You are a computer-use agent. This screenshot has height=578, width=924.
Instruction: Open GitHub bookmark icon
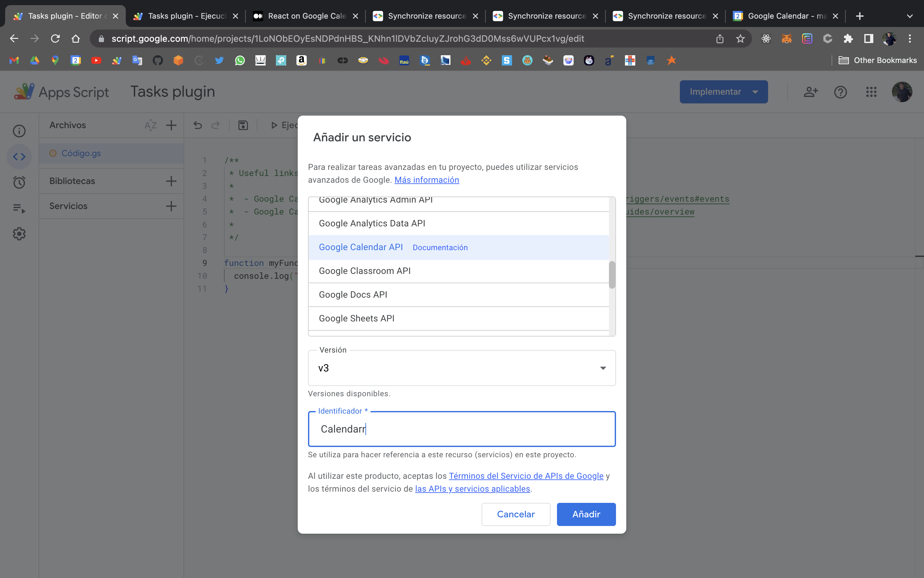(x=158, y=60)
